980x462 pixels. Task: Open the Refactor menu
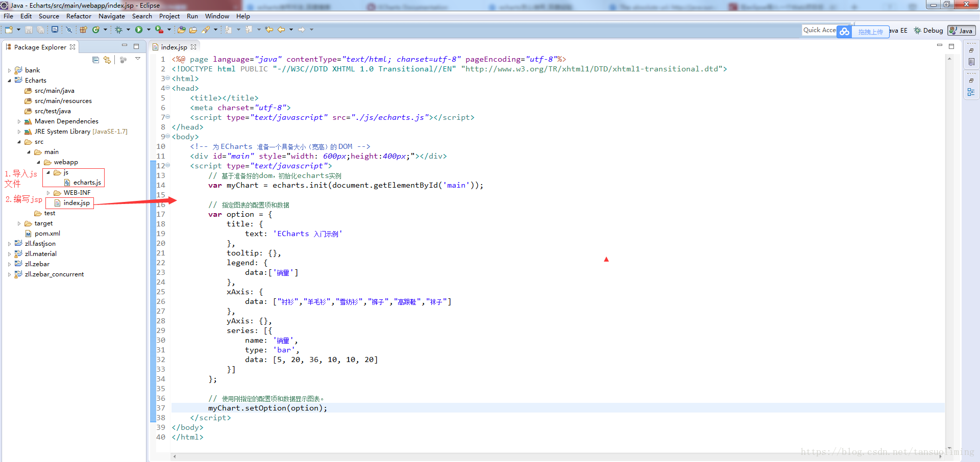tap(79, 16)
